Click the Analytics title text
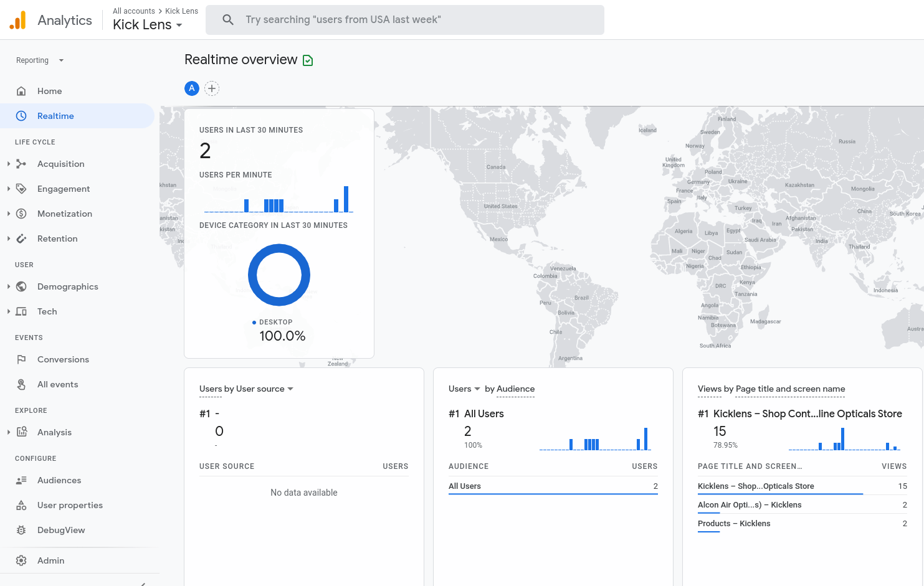Viewport: 924px width, 586px height. [65, 20]
